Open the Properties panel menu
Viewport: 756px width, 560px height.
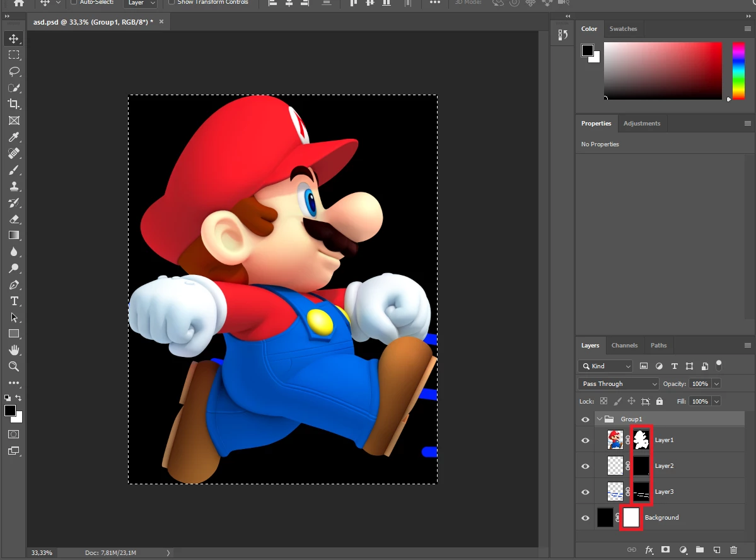tap(747, 124)
